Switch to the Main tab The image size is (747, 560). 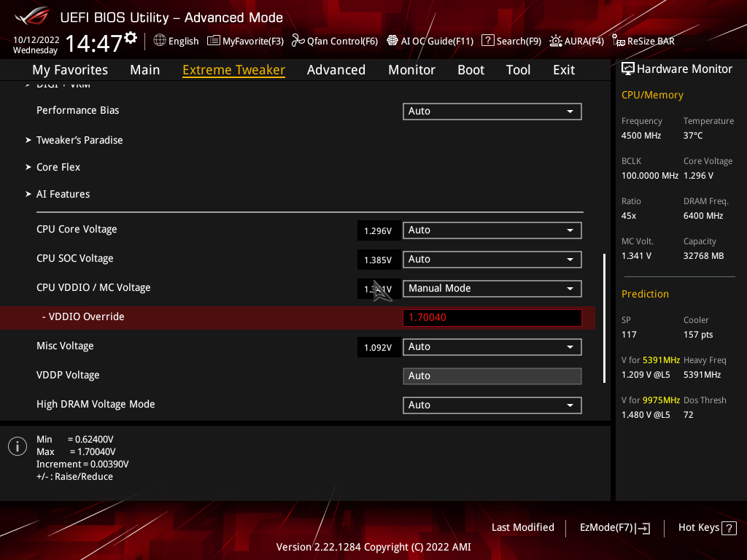pos(145,70)
